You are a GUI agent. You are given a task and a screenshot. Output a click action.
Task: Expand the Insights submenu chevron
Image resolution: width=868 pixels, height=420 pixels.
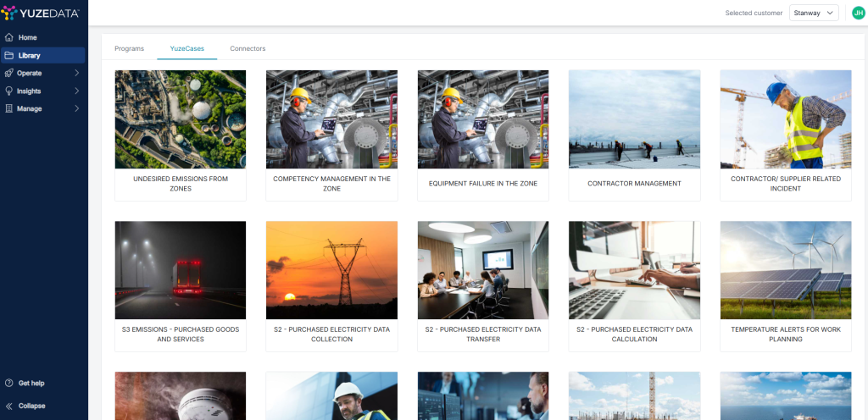click(x=76, y=91)
